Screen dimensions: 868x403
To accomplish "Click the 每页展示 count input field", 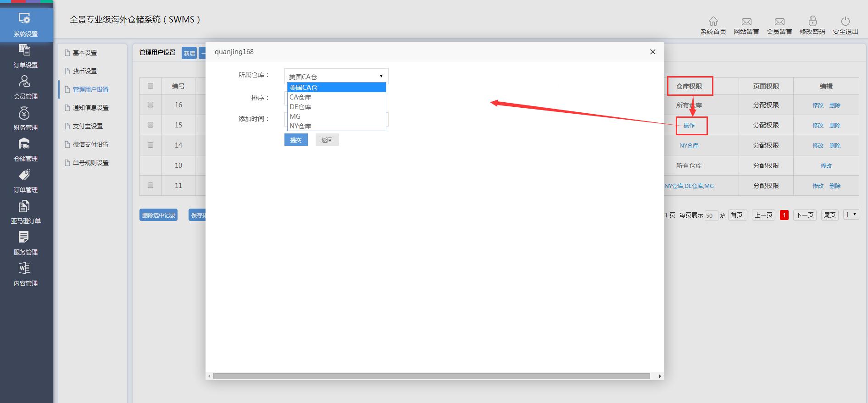I will pyautogui.click(x=710, y=215).
